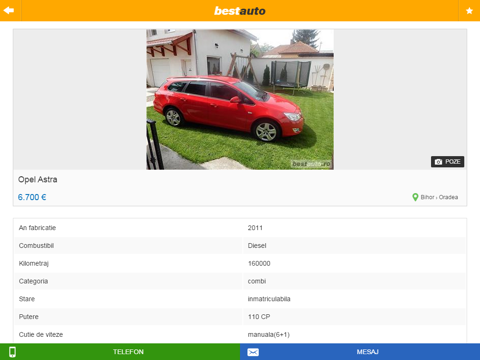Click the Diesel fuel value
This screenshot has height=360, width=480.
pyautogui.click(x=257, y=246)
